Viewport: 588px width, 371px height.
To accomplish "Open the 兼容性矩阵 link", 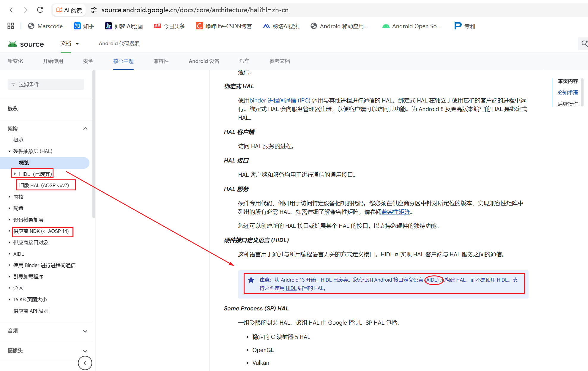I will [x=395, y=211].
